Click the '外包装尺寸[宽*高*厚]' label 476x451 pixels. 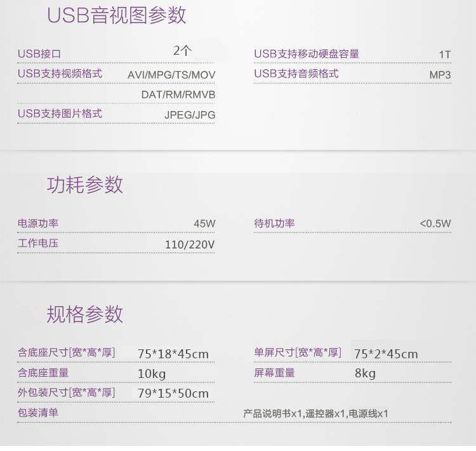pos(67,393)
